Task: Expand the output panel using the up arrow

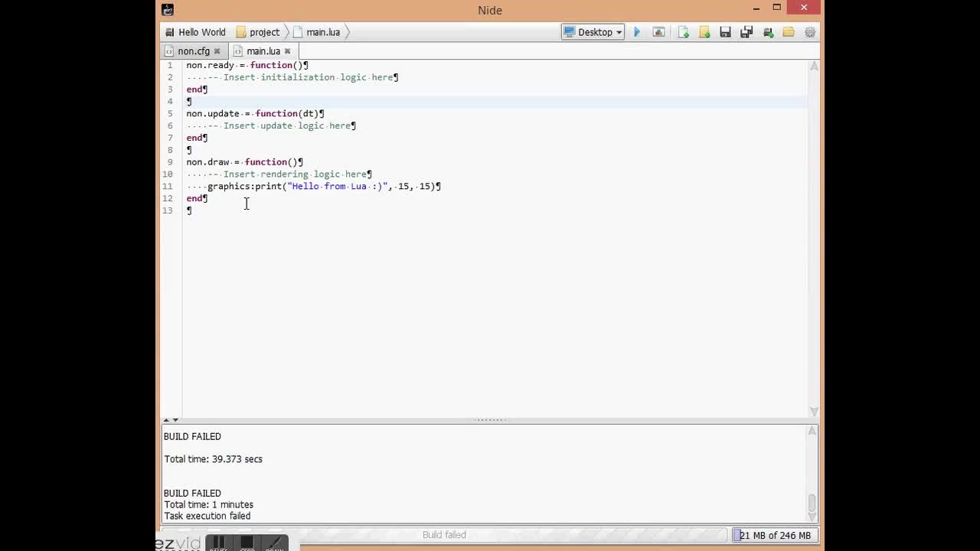Action: 166,419
